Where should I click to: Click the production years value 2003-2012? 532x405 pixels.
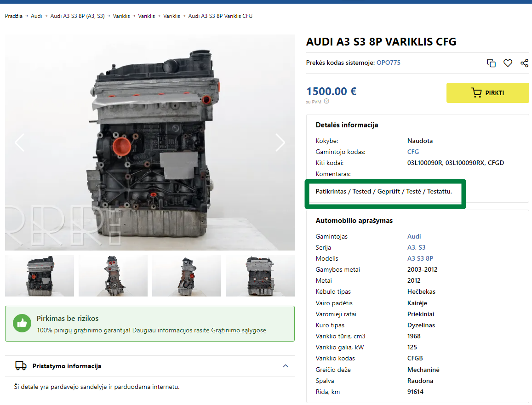422,270
